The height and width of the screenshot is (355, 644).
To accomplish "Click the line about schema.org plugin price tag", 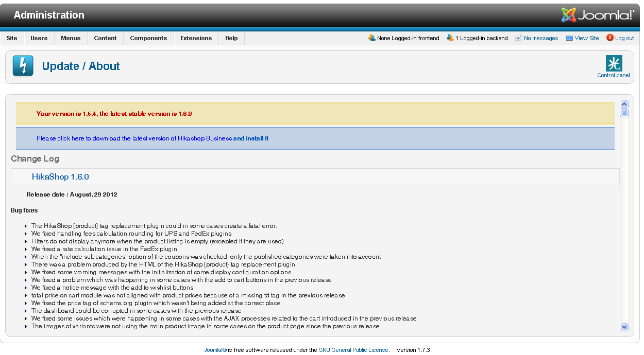I will pyautogui.click(x=156, y=303).
